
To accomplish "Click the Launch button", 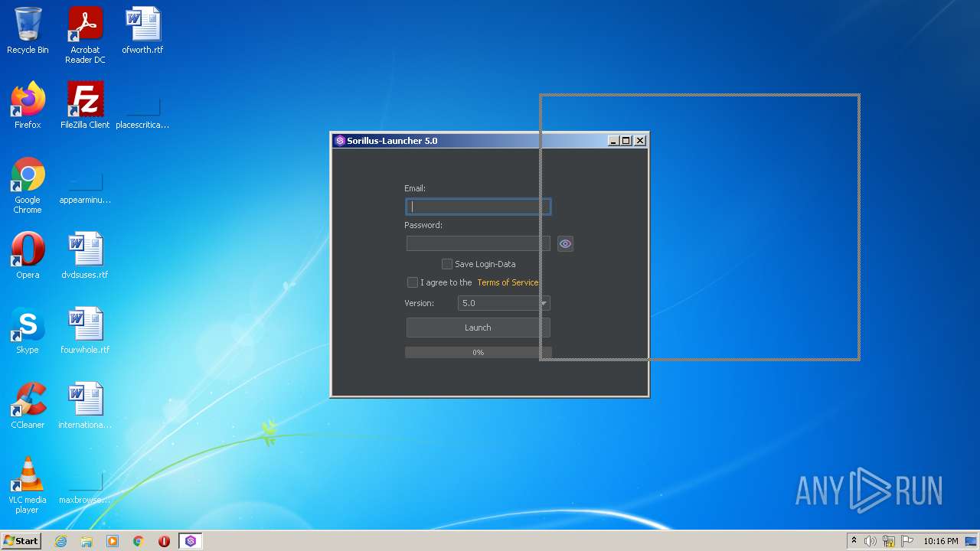I will click(x=478, y=328).
